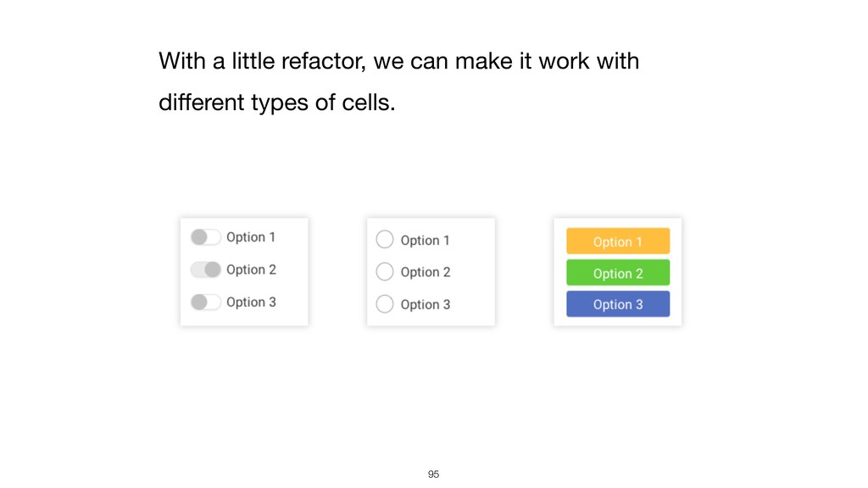
Task: Click the Option 1 label beside the switch
Action: 251,237
